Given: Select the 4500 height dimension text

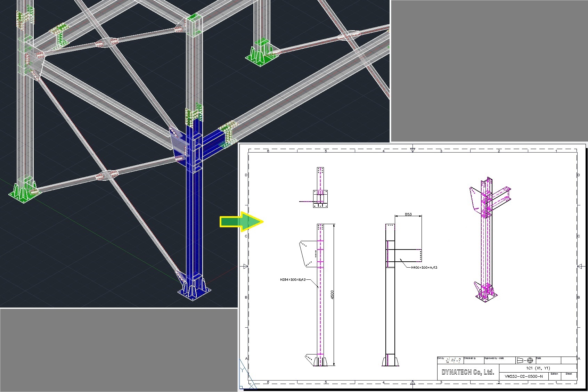Looking at the screenshot, I should [332, 295].
